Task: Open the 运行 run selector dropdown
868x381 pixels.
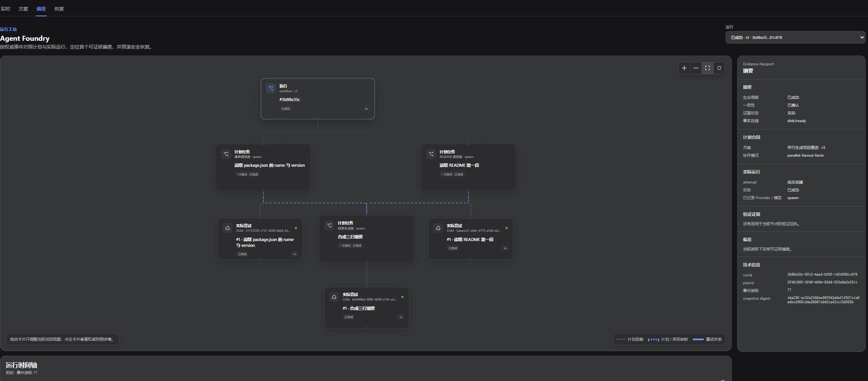Action: pyautogui.click(x=795, y=37)
